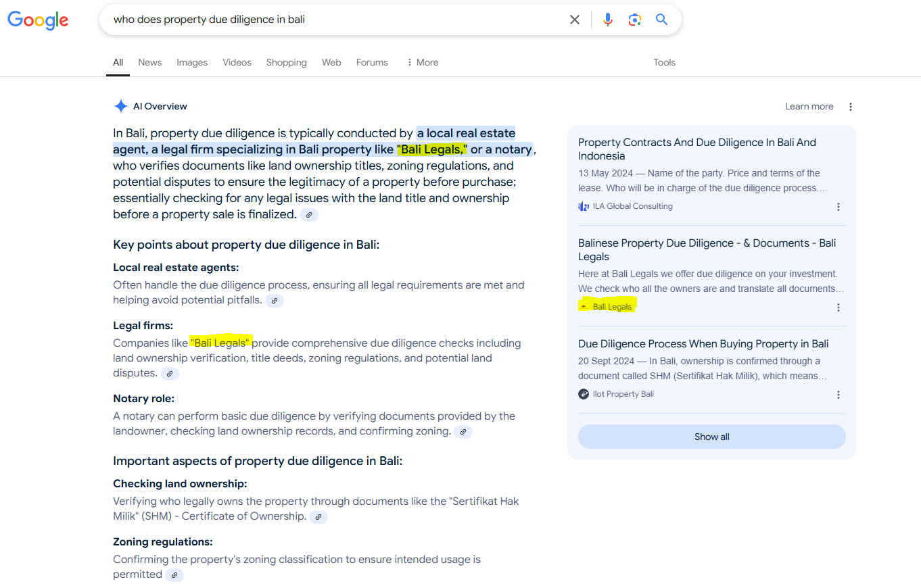This screenshot has width=921, height=588.
Task: Open link icon after 'avoid potential pitfalls'
Action: pyautogui.click(x=275, y=300)
